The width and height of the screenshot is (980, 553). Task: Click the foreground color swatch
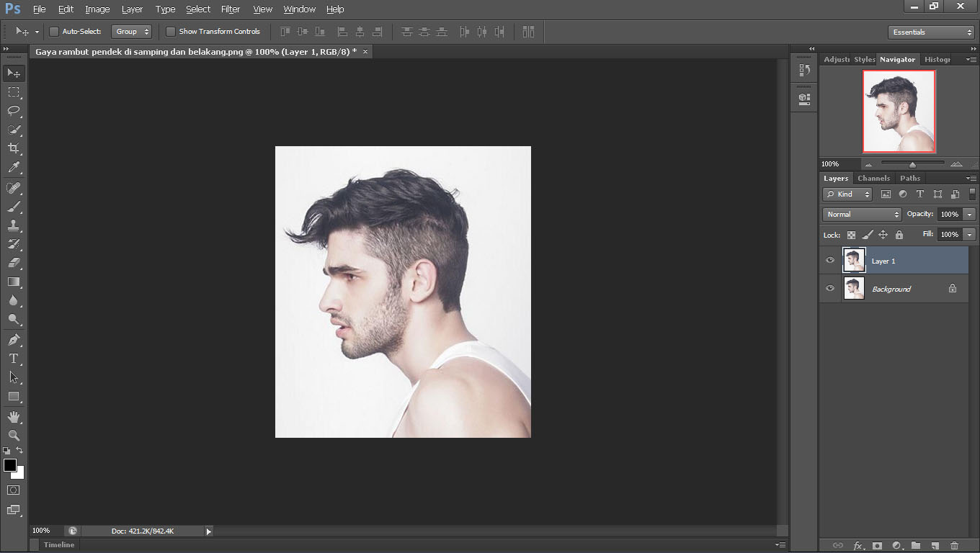coord(10,465)
